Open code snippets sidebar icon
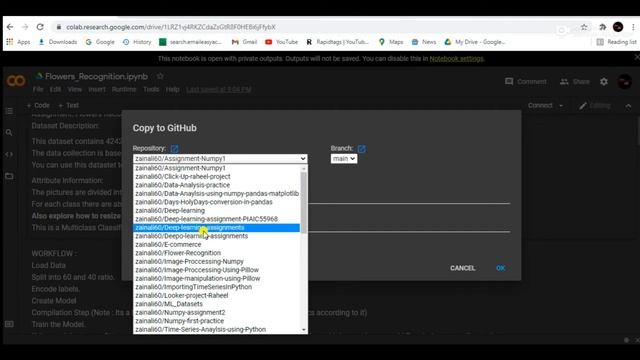The height and width of the screenshot is (360, 640). [9, 154]
